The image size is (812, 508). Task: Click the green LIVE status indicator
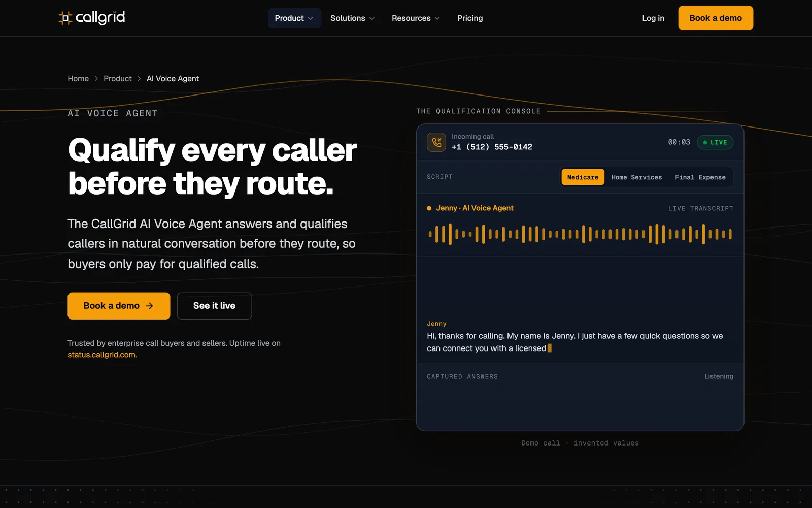715,142
